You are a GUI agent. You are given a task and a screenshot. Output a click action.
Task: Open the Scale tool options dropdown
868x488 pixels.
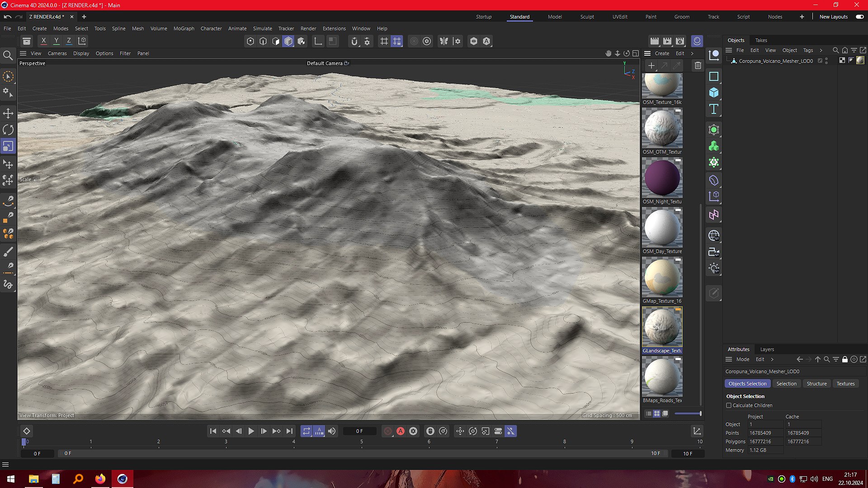click(35, 180)
